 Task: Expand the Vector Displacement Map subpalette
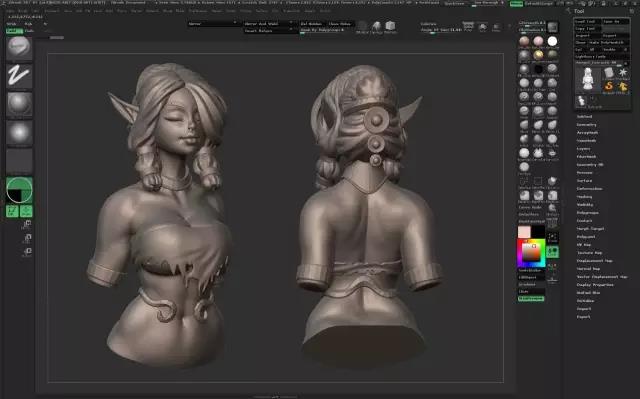pyautogui.click(x=602, y=277)
